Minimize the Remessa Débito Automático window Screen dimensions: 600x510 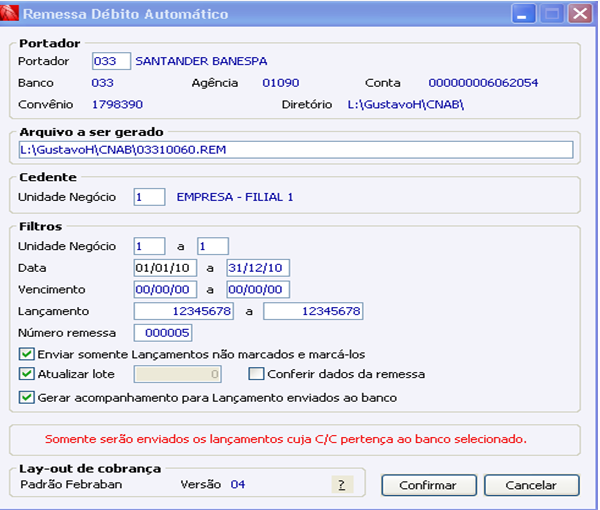(x=523, y=14)
